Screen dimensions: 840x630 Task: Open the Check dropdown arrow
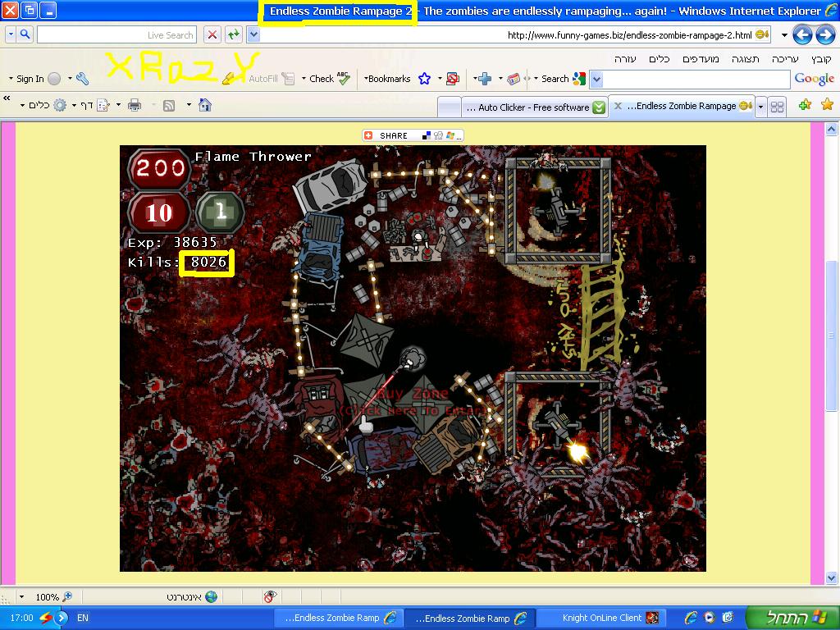(x=304, y=79)
